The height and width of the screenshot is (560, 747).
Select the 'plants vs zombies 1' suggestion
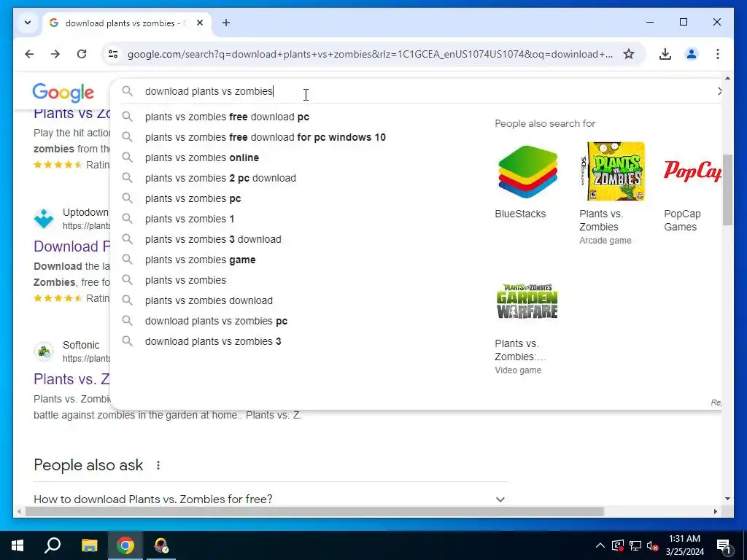[190, 219]
